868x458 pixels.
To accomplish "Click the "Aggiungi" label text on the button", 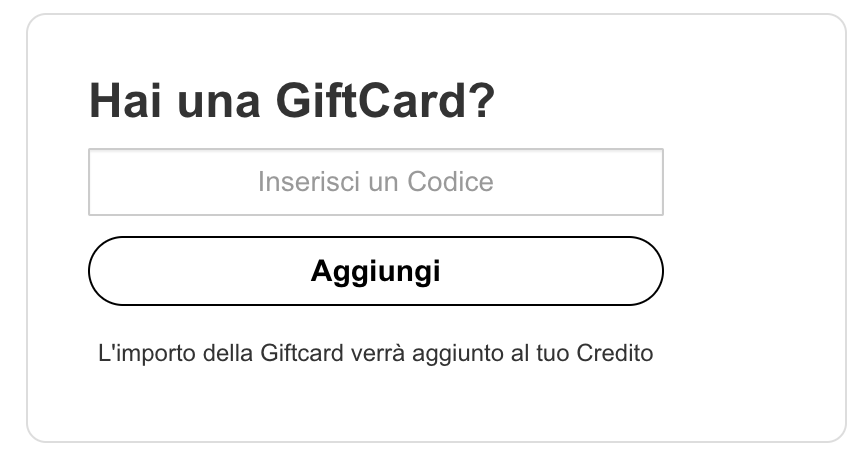I will tap(375, 271).
